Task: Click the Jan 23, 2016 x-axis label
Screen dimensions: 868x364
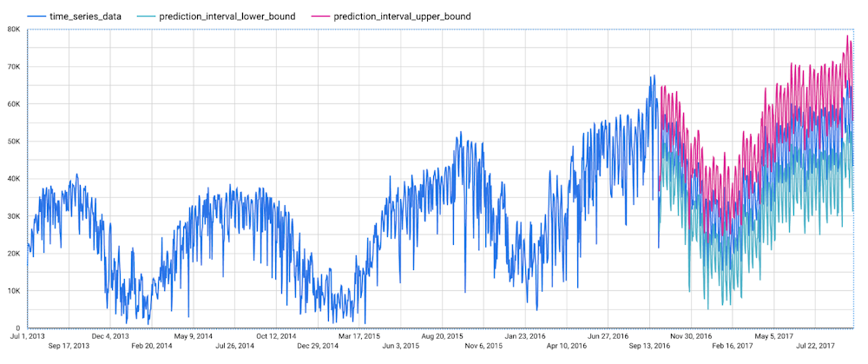Action: coord(525,336)
